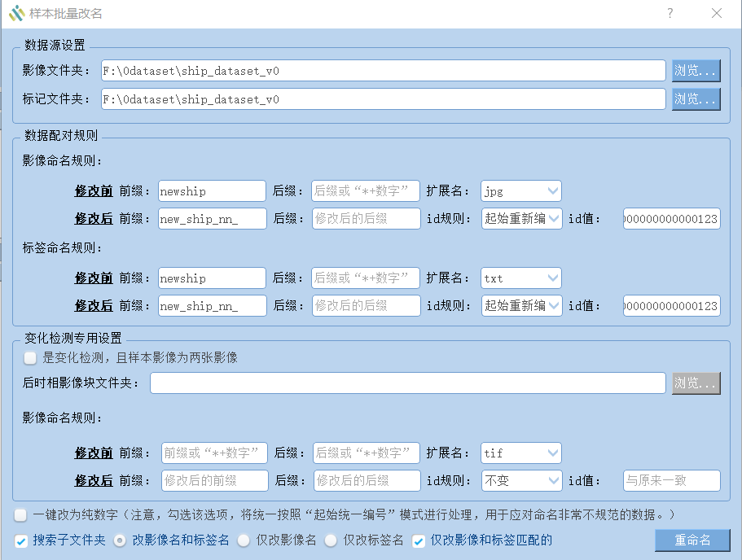This screenshot has width=742, height=560.
Task: Click the id值 field showing 123
Action: tap(671, 219)
